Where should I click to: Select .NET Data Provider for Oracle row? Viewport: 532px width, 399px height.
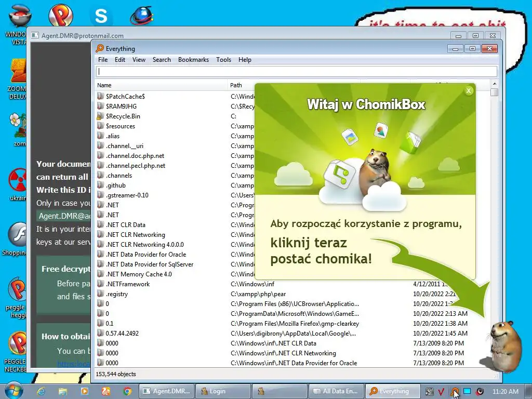[146, 254]
